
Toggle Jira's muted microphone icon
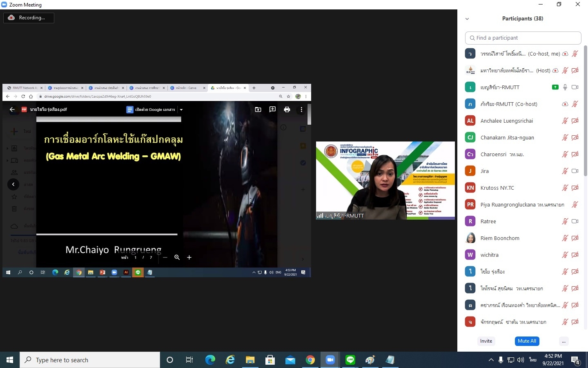(x=565, y=171)
